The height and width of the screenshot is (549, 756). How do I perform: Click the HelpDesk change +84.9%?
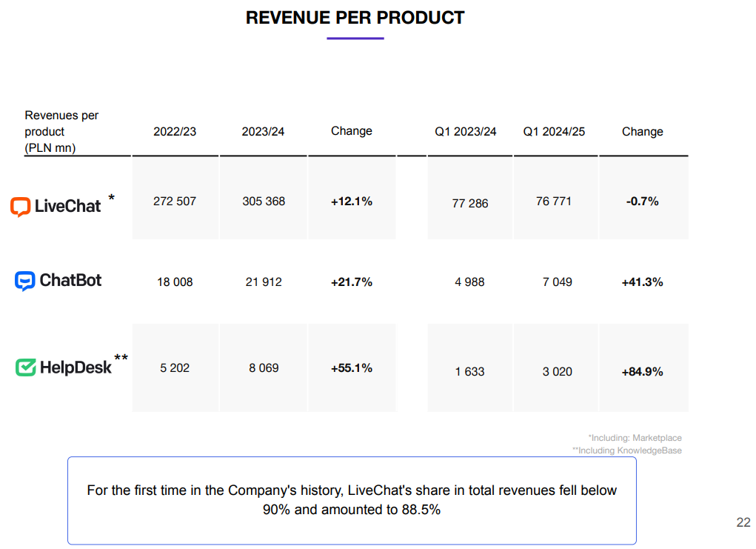click(642, 371)
